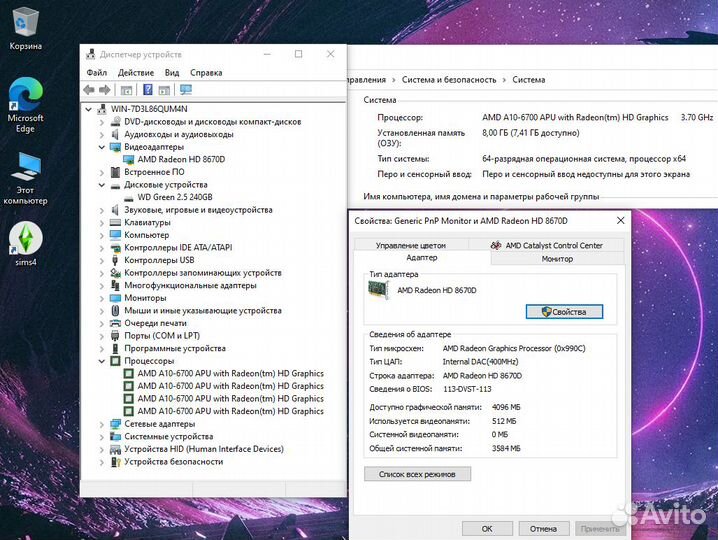Screen dimensions: 718x540
Task: Click the DVD drives category icon
Action: click(x=115, y=121)
